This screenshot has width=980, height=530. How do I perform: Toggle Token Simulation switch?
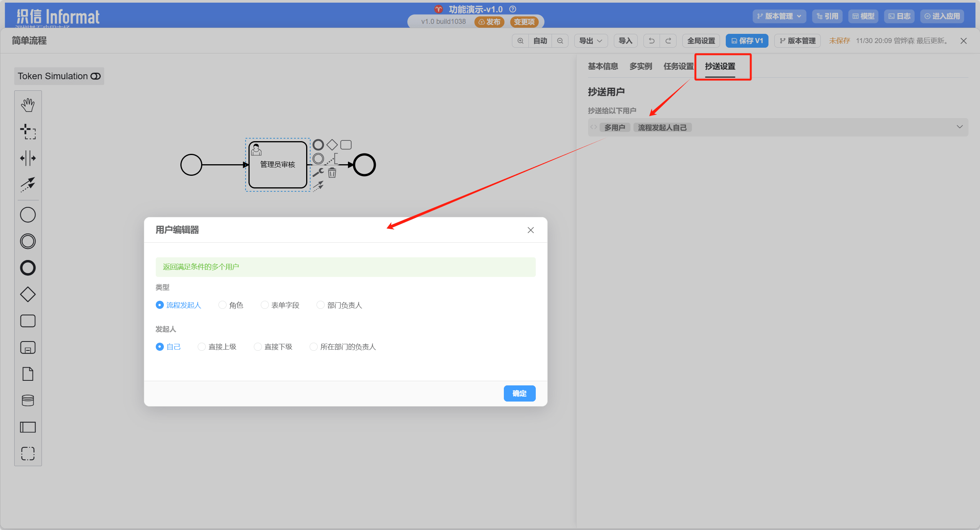click(95, 76)
